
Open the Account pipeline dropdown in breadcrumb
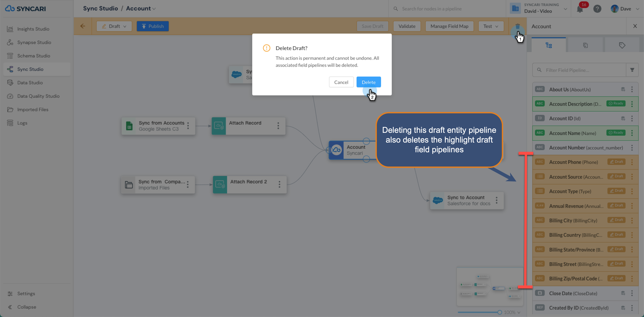click(141, 9)
